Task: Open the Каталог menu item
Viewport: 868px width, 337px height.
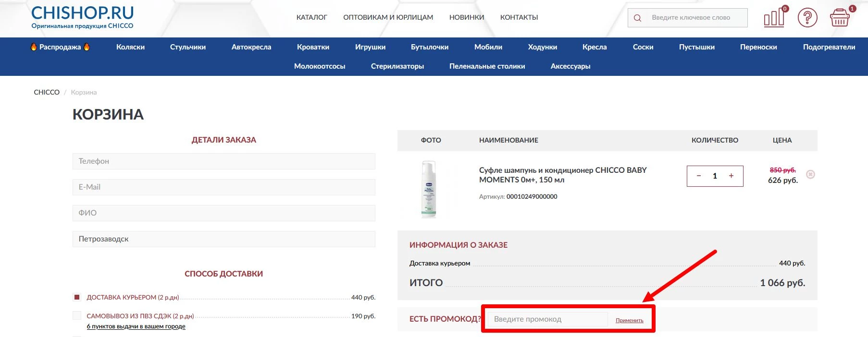Action: tap(311, 17)
